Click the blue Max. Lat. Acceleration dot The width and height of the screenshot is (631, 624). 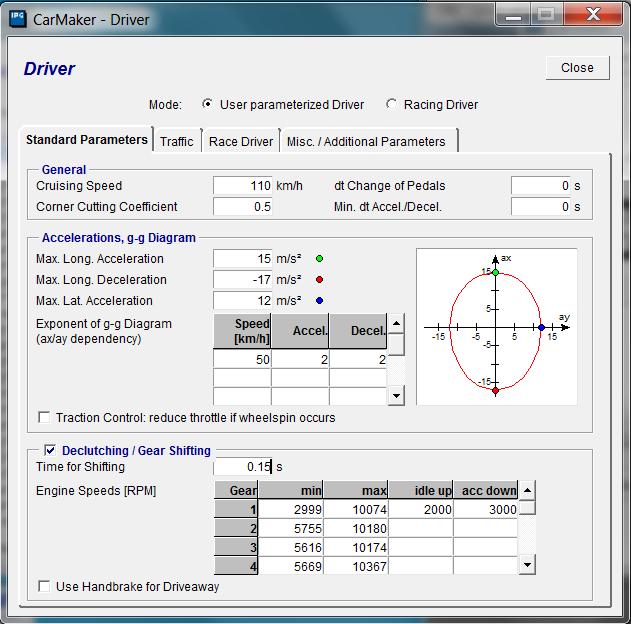click(x=320, y=301)
